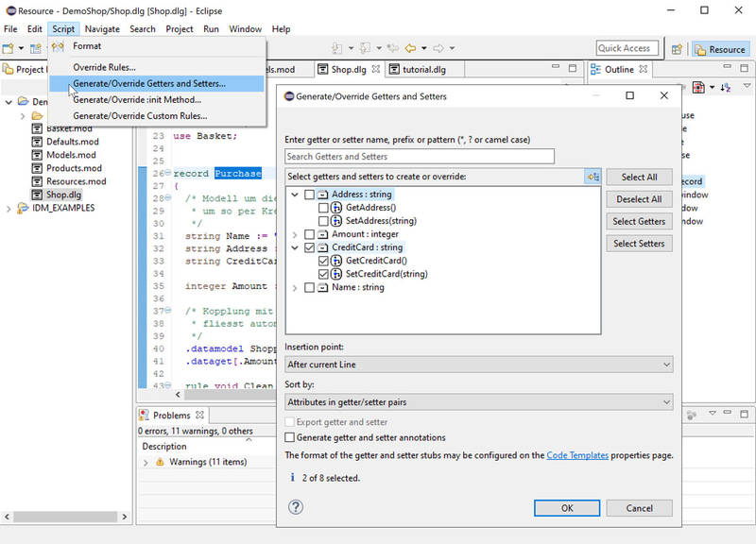Click the SetCreditCard(string) method icon
Viewport: 756px width, 544px height.
click(x=336, y=274)
